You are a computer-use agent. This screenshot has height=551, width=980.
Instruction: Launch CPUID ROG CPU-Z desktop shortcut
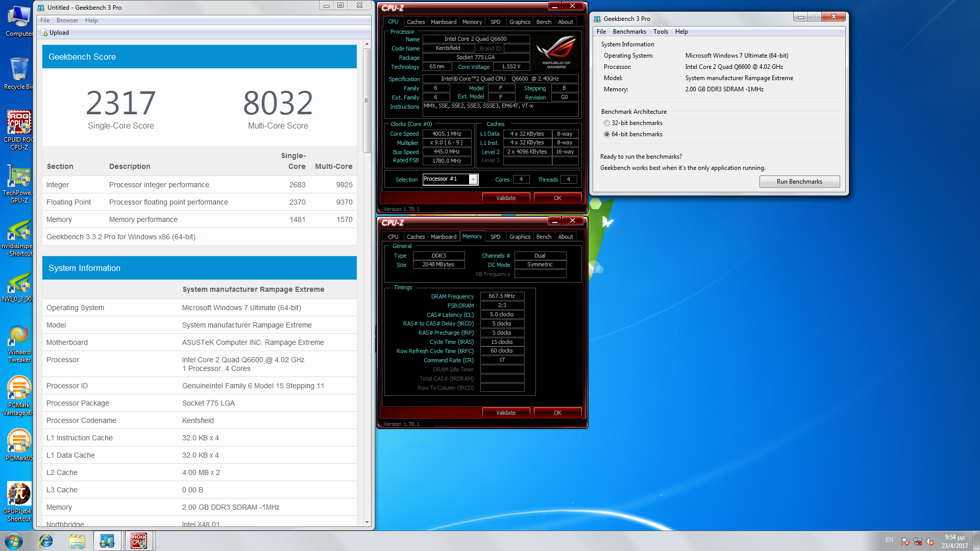point(19,131)
